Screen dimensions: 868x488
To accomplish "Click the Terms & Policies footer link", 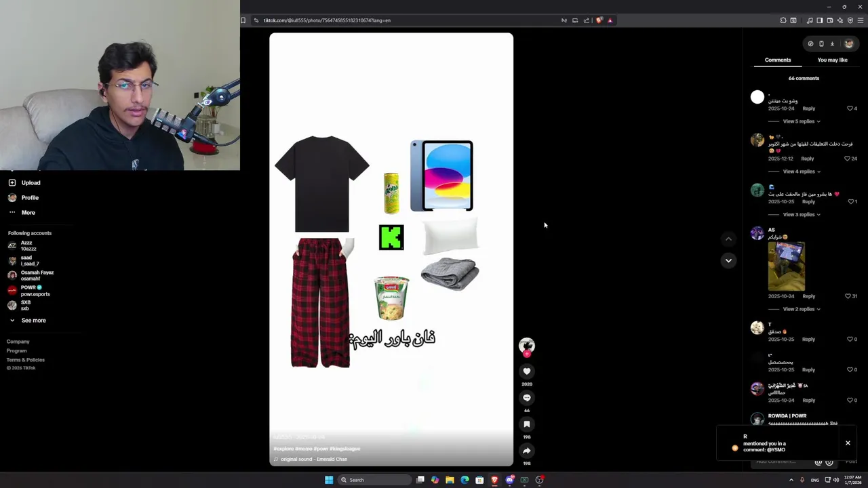I will click(26, 360).
